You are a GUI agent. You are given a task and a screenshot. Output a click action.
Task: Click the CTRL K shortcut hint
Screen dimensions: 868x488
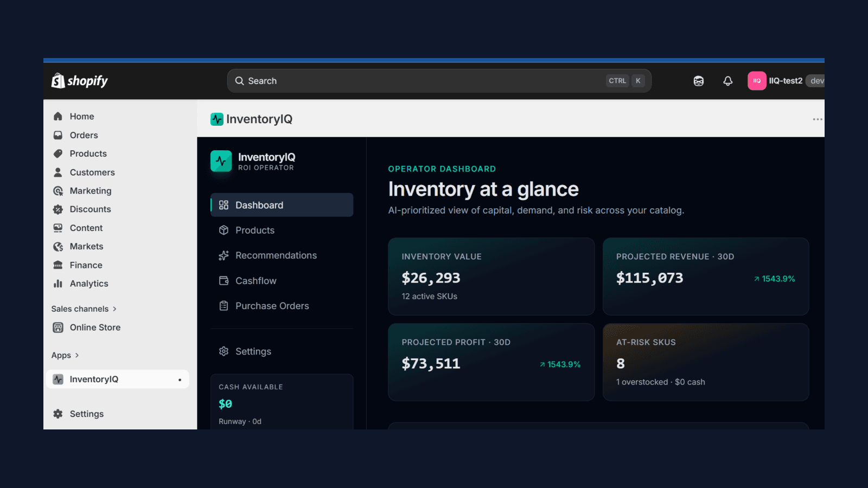(626, 81)
